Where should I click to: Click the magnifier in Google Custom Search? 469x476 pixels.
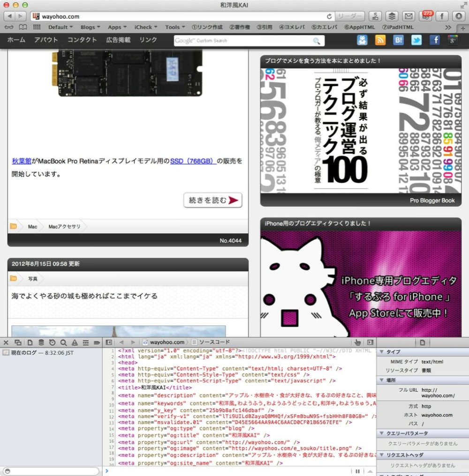coord(317,41)
